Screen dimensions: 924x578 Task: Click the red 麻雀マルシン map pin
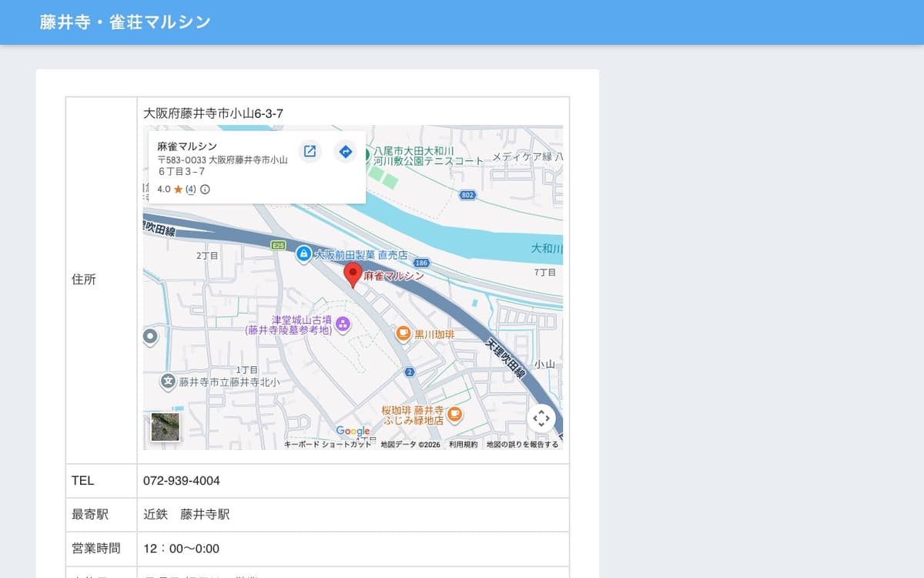point(353,275)
